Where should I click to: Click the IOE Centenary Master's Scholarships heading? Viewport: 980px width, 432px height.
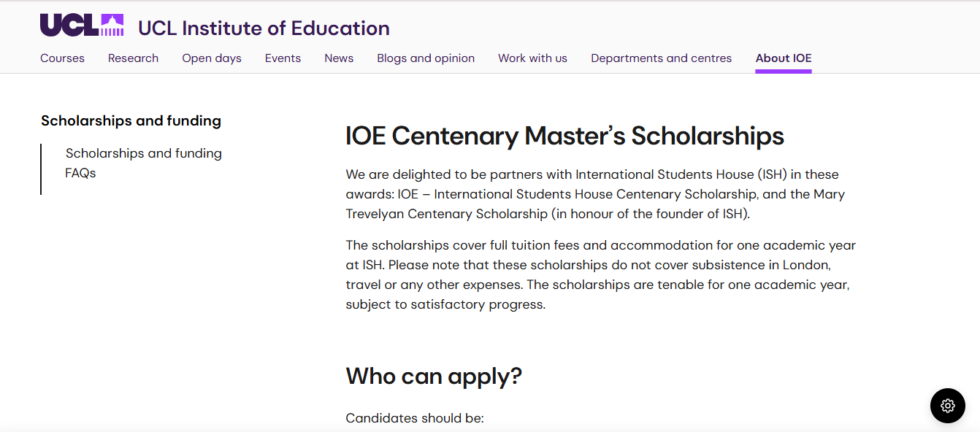(x=564, y=136)
